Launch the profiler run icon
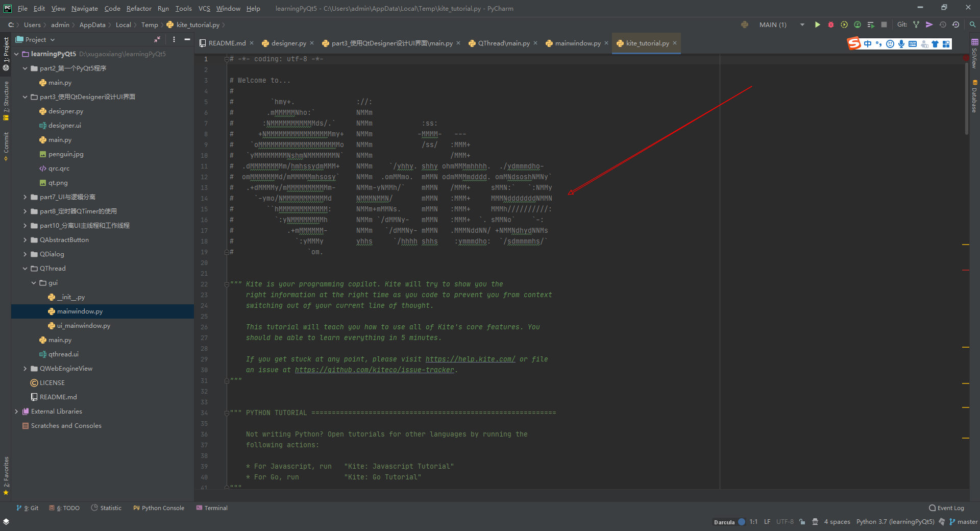Image resolution: width=980 pixels, height=531 pixels. tap(857, 25)
